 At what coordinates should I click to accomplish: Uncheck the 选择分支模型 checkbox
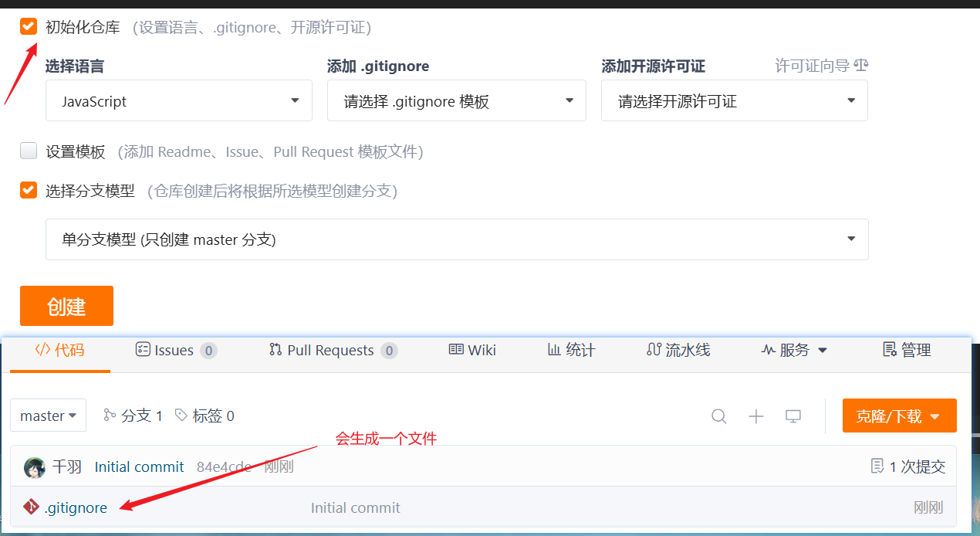click(29, 190)
